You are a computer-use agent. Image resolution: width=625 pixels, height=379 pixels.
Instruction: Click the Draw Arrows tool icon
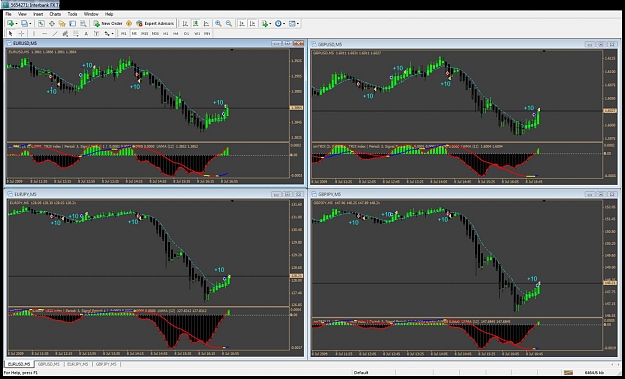pyautogui.click(x=107, y=34)
